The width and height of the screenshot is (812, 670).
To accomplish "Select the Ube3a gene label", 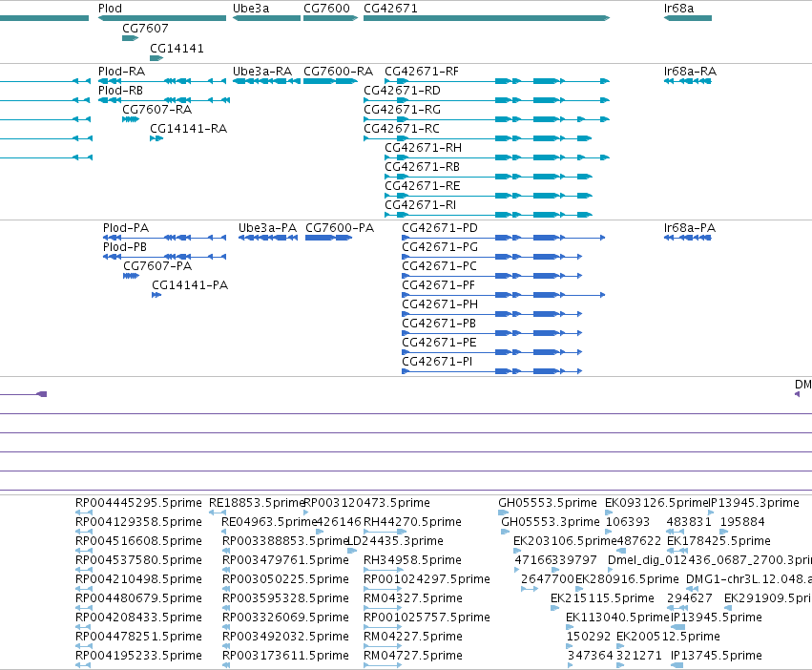I will (251, 9).
